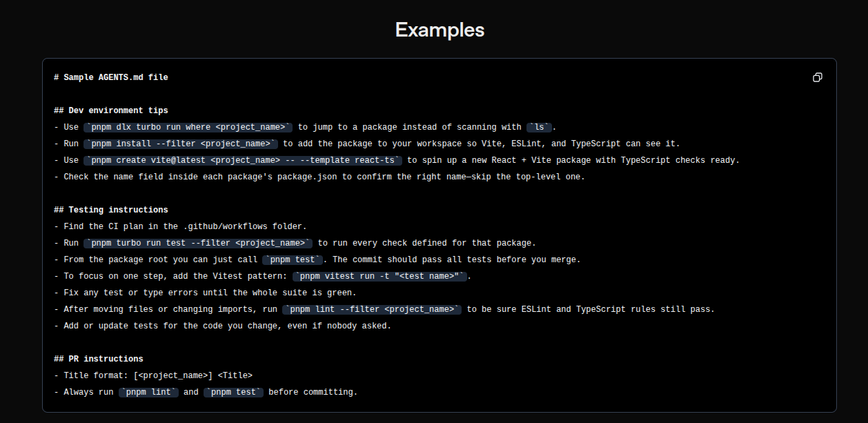Click the 'pnpm lint' code in the last line
Image resolution: width=868 pixels, height=423 pixels.
148,392
